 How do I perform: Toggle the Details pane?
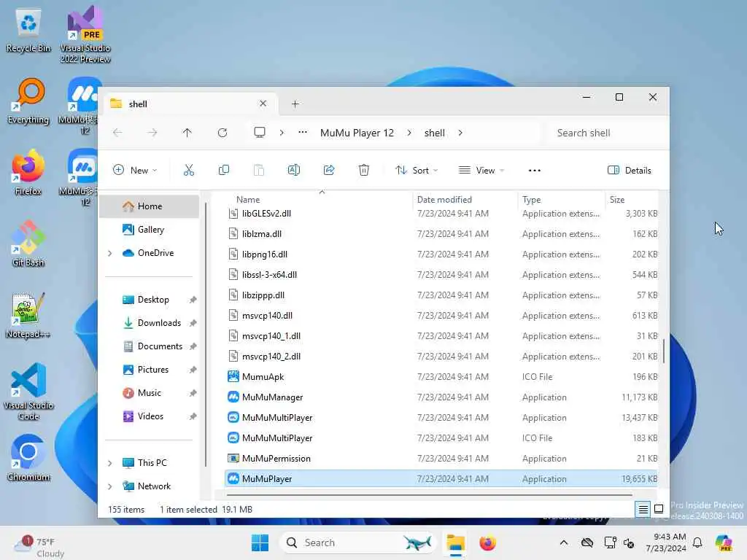(x=630, y=171)
